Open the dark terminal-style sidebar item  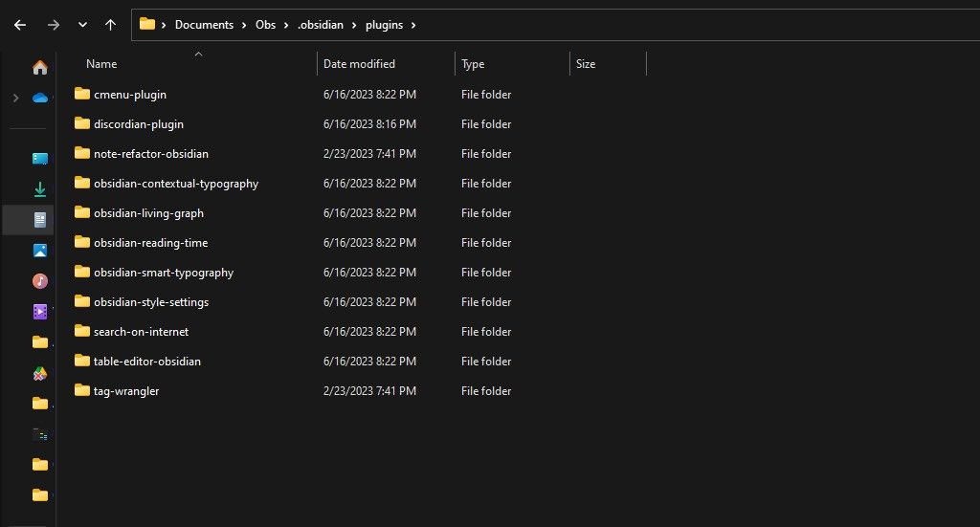point(40,434)
